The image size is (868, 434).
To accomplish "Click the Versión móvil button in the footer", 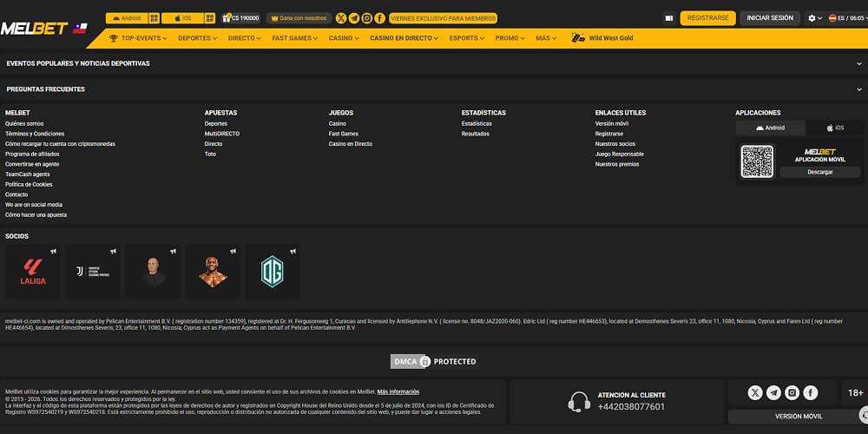I will click(799, 417).
